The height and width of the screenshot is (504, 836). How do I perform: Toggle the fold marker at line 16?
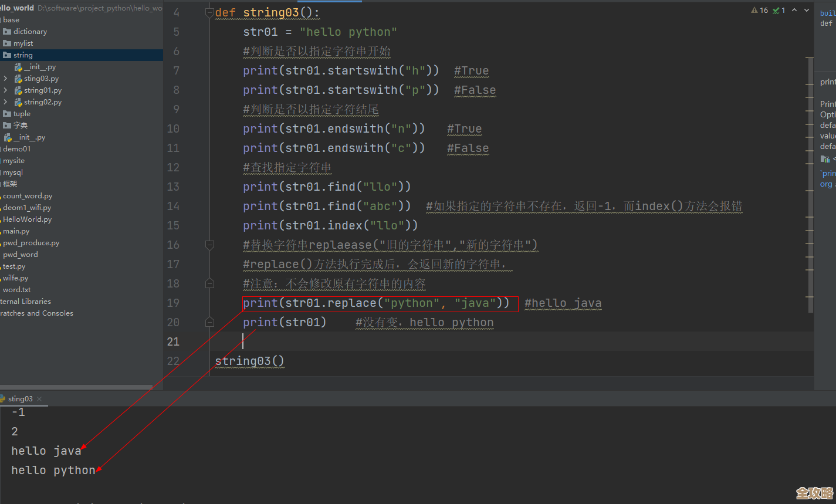(x=209, y=245)
